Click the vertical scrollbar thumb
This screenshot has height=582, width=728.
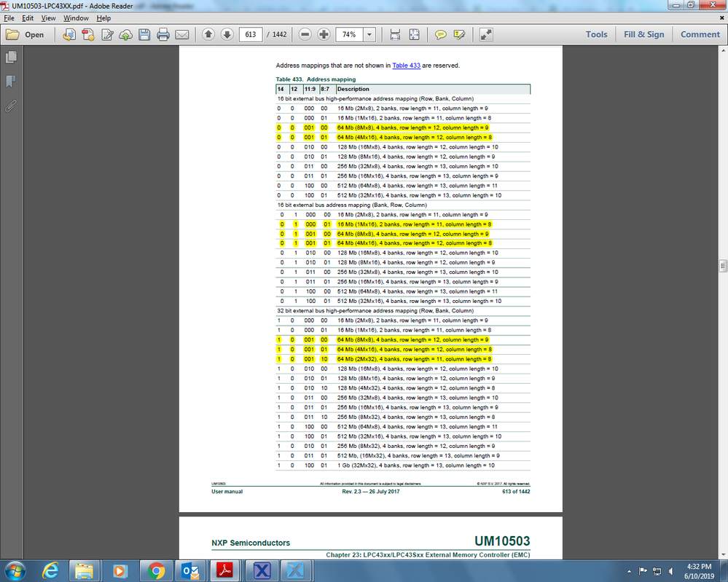[723, 265]
